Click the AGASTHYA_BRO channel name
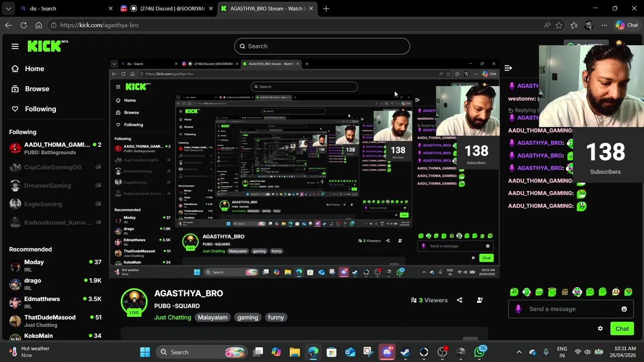 coord(189,294)
